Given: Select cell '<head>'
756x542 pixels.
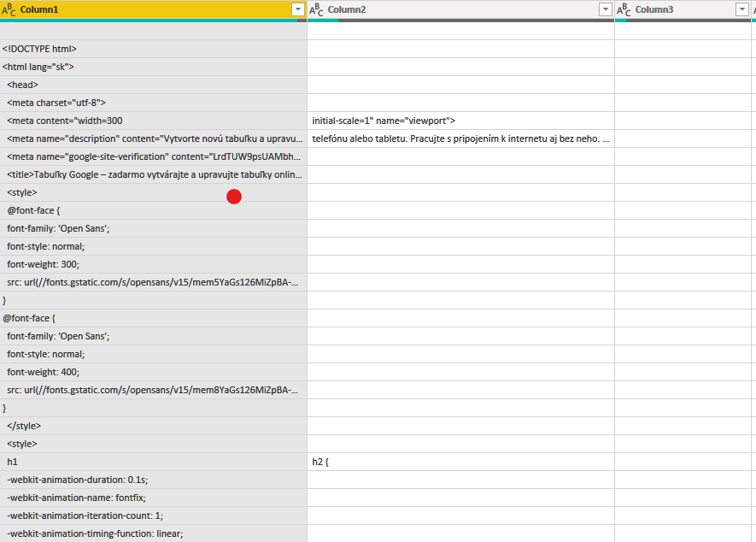Looking at the screenshot, I should coord(153,85).
